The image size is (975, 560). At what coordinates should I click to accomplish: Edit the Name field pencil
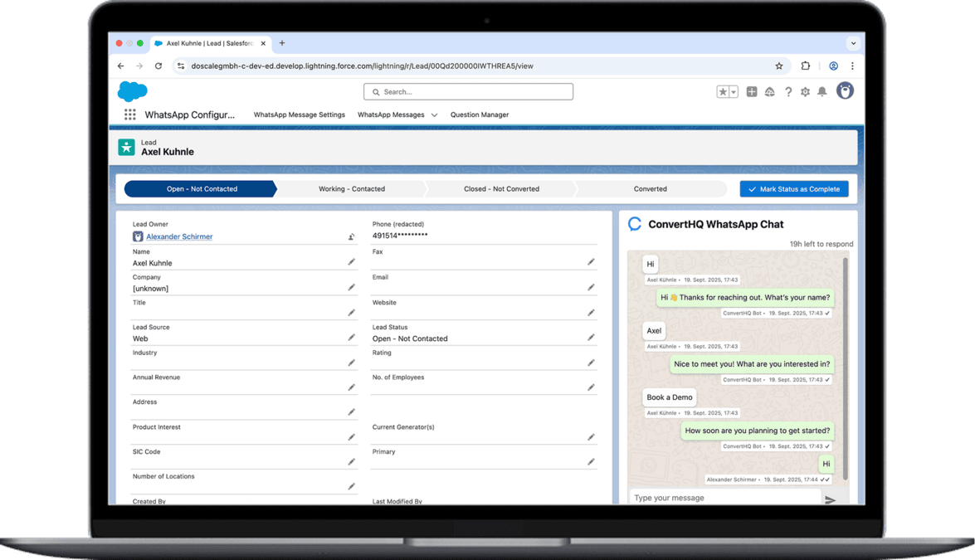point(351,262)
